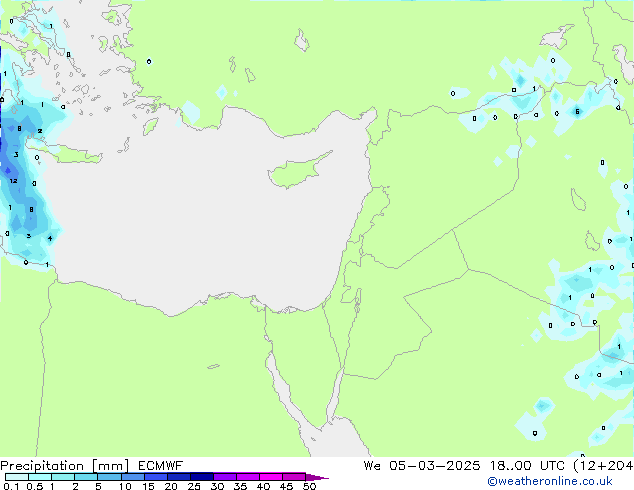Screen dimensions: 634x490
Task: Click the '0.1' legend scale label
Action: pyautogui.click(x=11, y=486)
